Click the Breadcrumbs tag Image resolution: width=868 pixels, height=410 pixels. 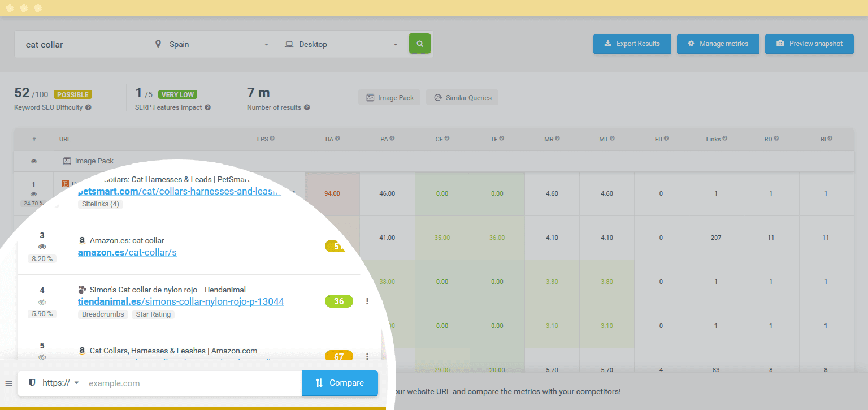(103, 314)
